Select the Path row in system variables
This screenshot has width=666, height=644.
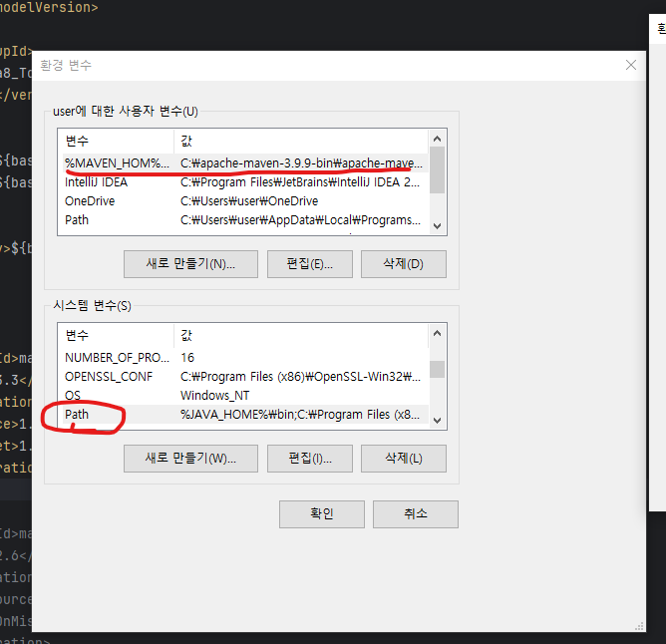245,415
